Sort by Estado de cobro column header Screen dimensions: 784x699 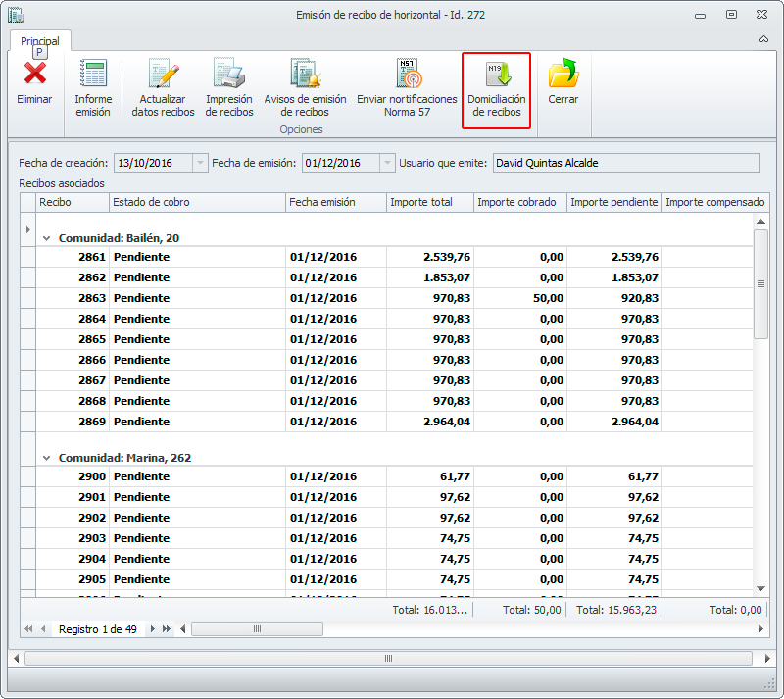196,202
